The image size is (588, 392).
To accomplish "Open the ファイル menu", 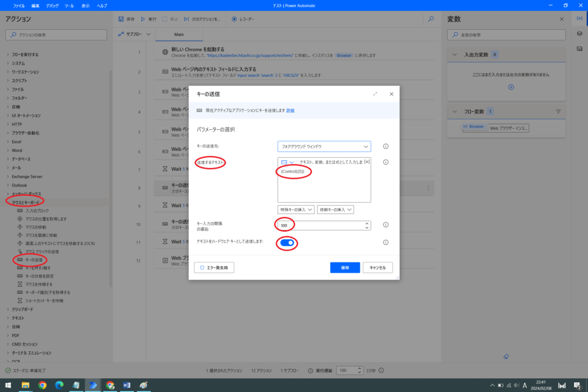I will click(19, 5).
